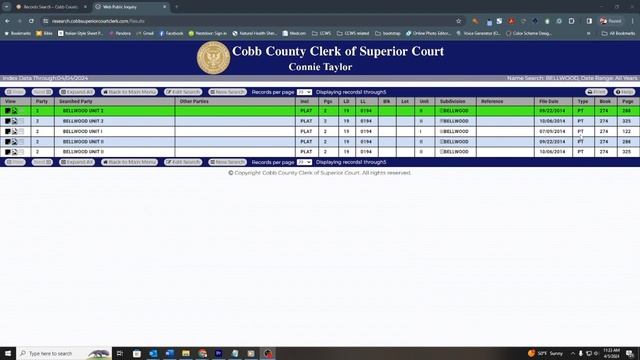Viewport: 640px width, 360px height.
Task: Show hidden bookmarks with the overflow chevron
Action: (589, 33)
